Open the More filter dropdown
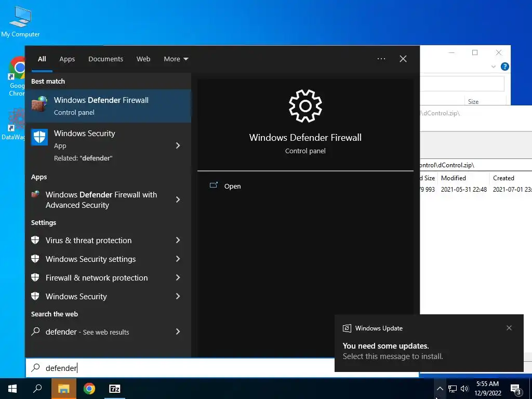The image size is (532, 399). (x=176, y=59)
